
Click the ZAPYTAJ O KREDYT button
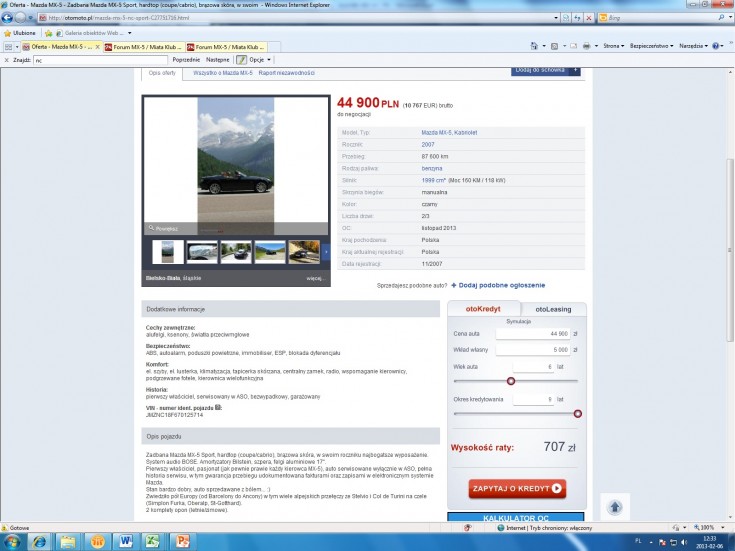(x=517, y=488)
